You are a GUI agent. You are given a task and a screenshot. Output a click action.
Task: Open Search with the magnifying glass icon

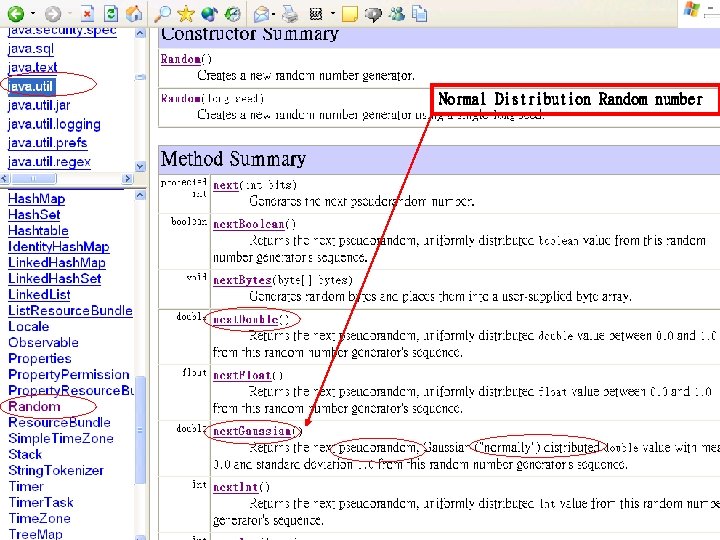(x=162, y=14)
